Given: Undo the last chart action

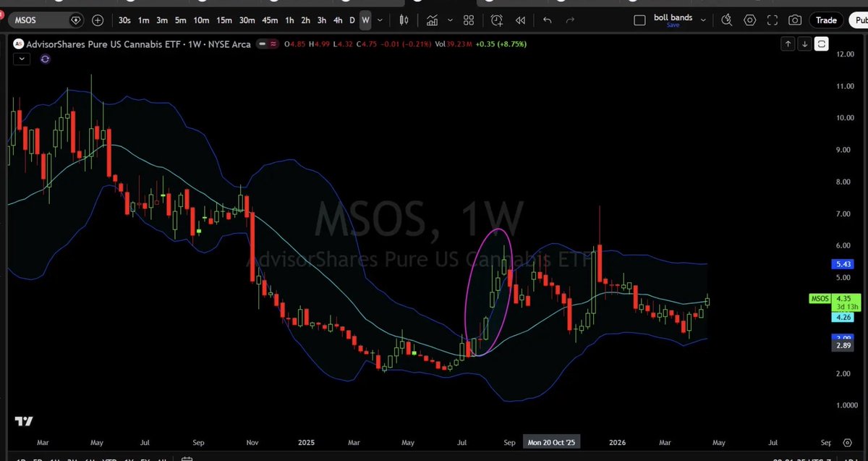Looking at the screenshot, I should (x=546, y=20).
